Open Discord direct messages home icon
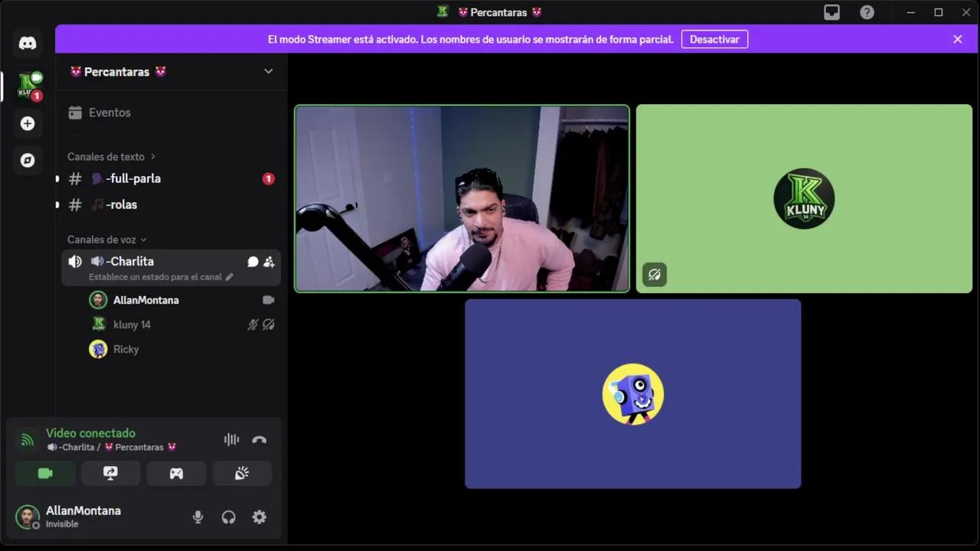Viewport: 980px width, 551px height. [28, 43]
